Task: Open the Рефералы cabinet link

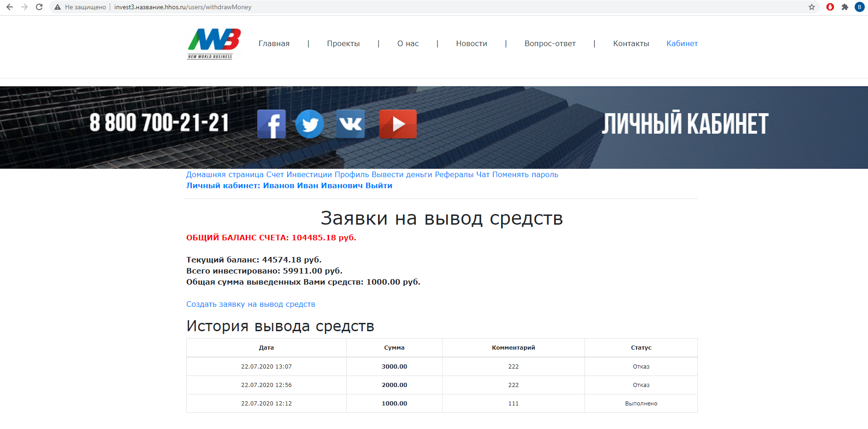Action: coord(454,175)
